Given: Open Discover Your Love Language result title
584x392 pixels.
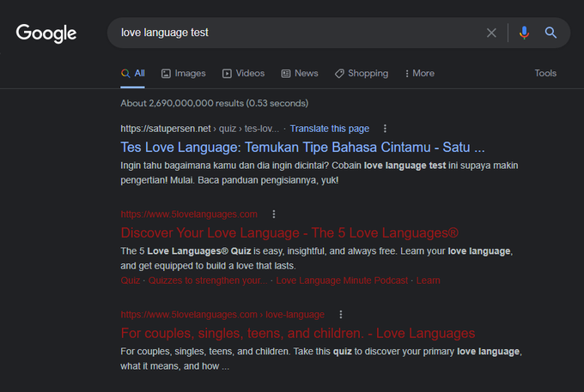Looking at the screenshot, I should click(289, 232).
